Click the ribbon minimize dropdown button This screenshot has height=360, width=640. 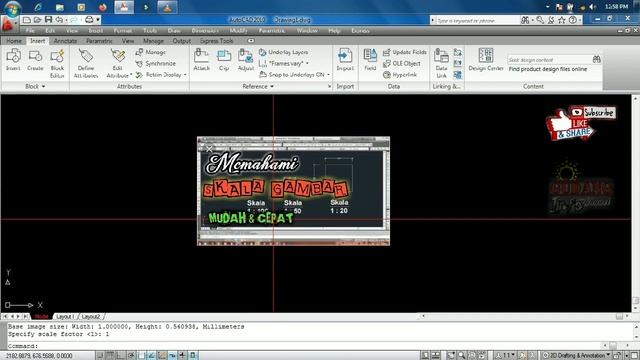[251, 41]
